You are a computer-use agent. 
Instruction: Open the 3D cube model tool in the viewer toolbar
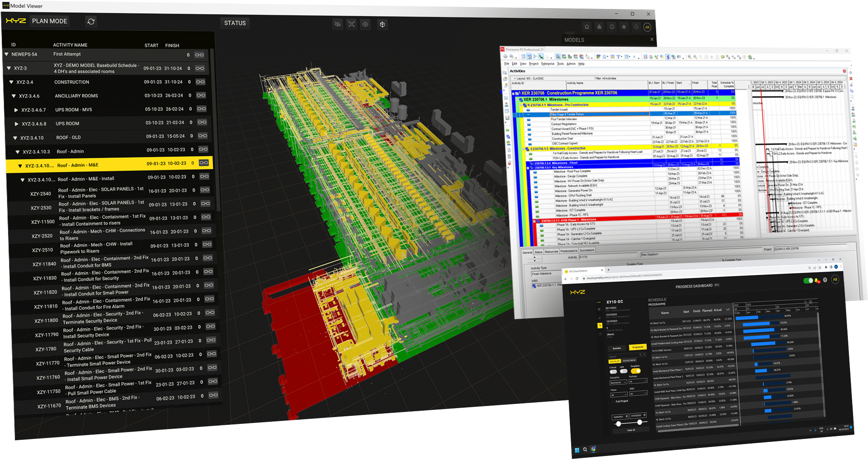pos(382,24)
